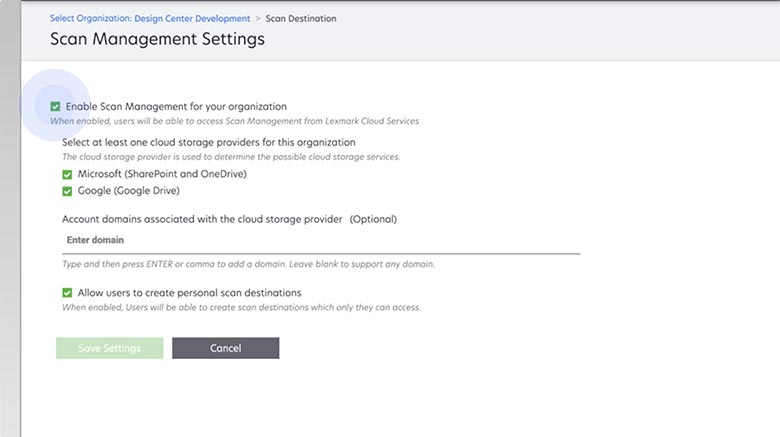Viewport: 780px width, 437px height.
Task: Click the Lexmark Cloud Services description under Enable
Action: pos(234,121)
